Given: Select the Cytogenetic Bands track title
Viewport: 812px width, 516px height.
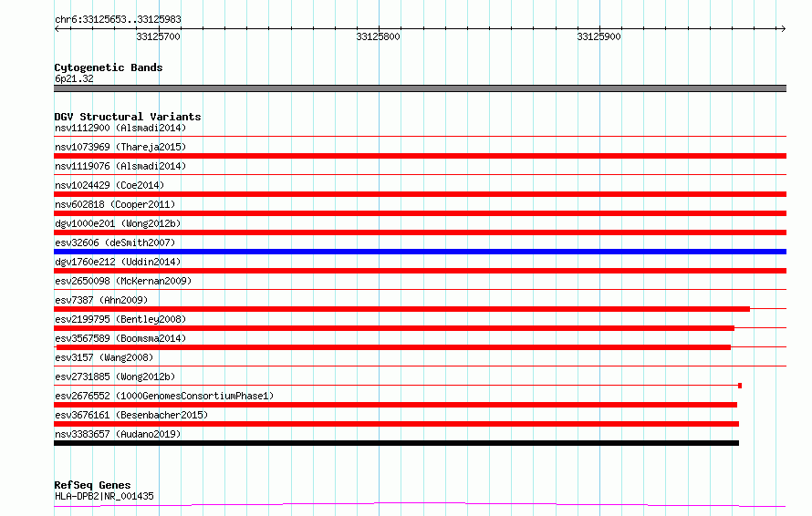Looking at the screenshot, I should [109, 67].
